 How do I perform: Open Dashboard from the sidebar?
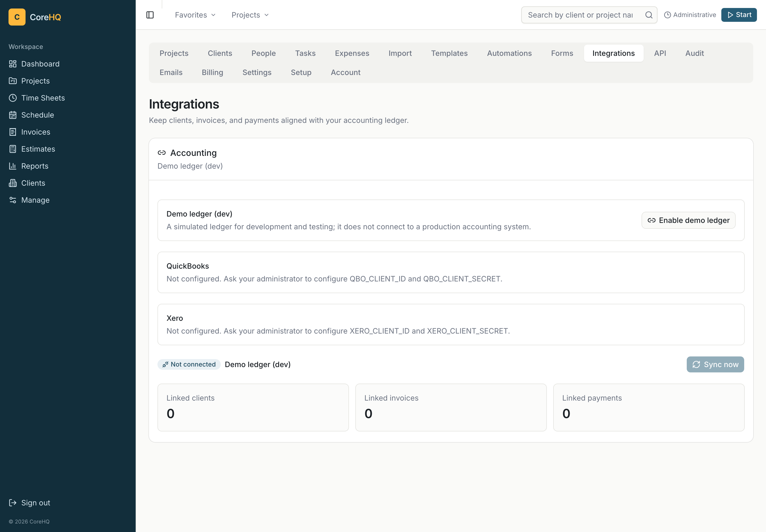point(68,64)
